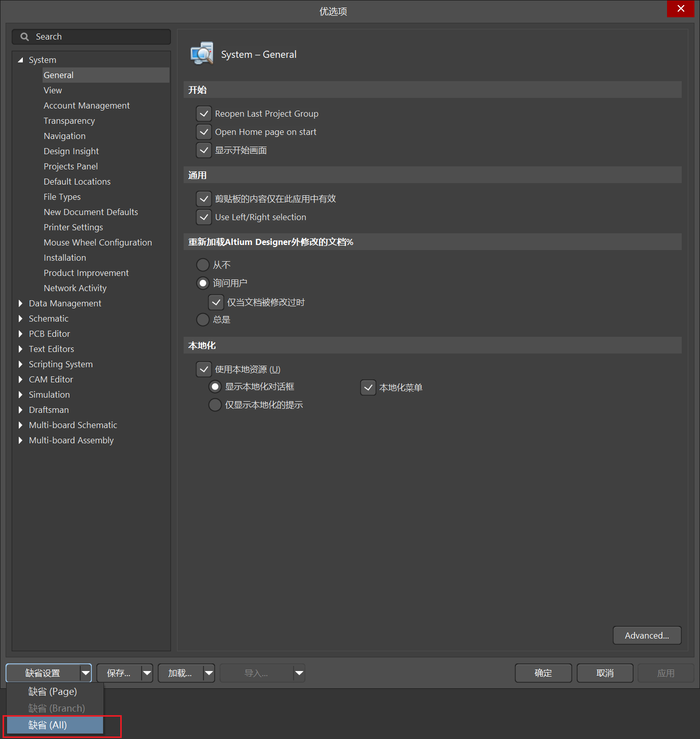Expand the Schematic node
The image size is (700, 739).
(x=20, y=319)
